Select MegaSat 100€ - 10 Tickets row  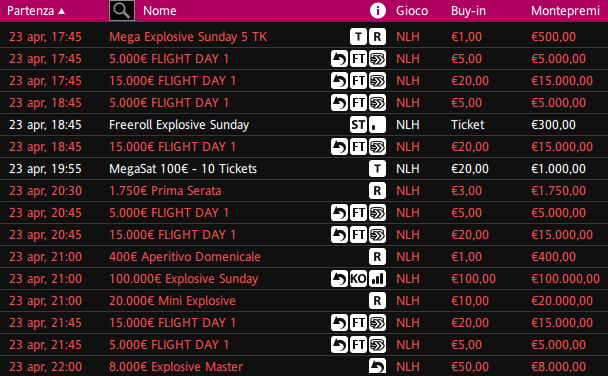click(x=304, y=169)
